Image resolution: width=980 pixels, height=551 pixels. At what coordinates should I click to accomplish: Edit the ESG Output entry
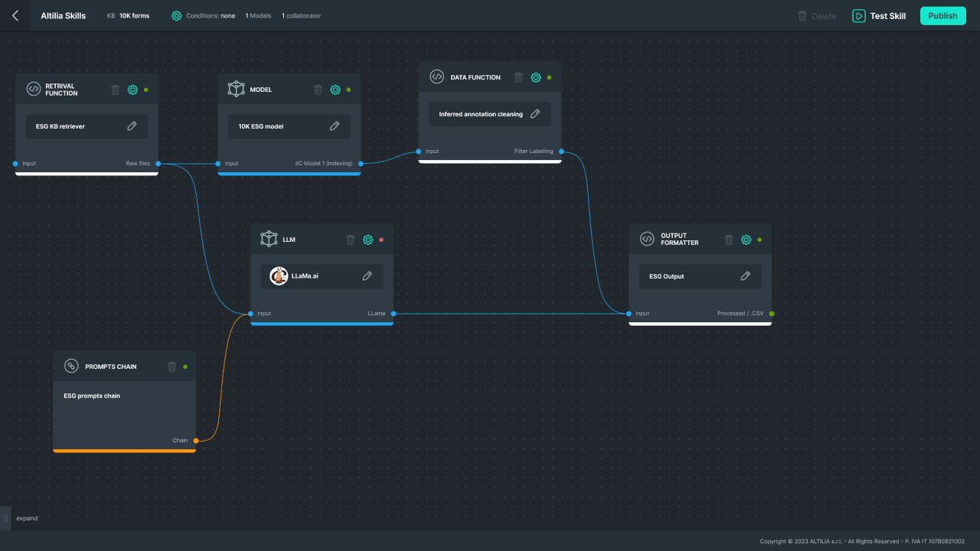(x=746, y=276)
